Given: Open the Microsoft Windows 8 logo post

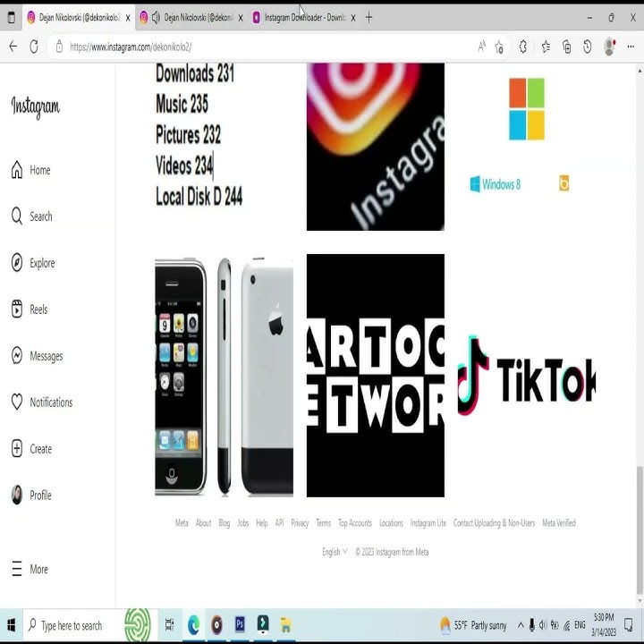Looking at the screenshot, I should (527, 147).
